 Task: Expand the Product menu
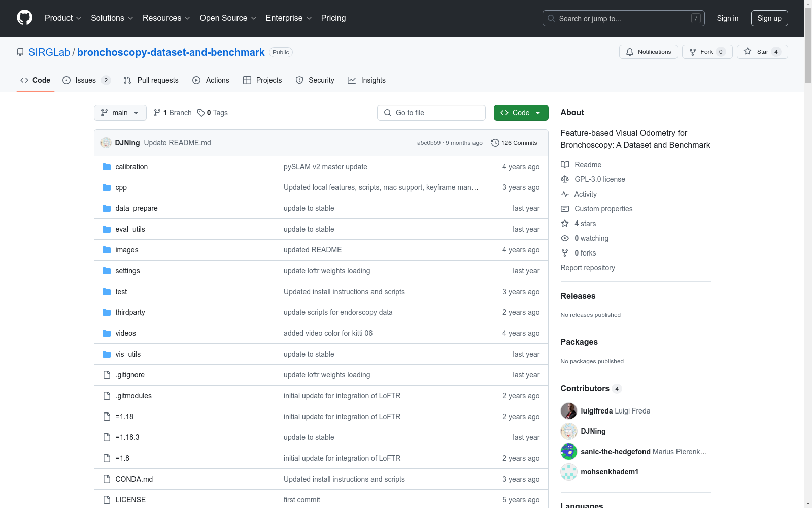[x=63, y=18]
